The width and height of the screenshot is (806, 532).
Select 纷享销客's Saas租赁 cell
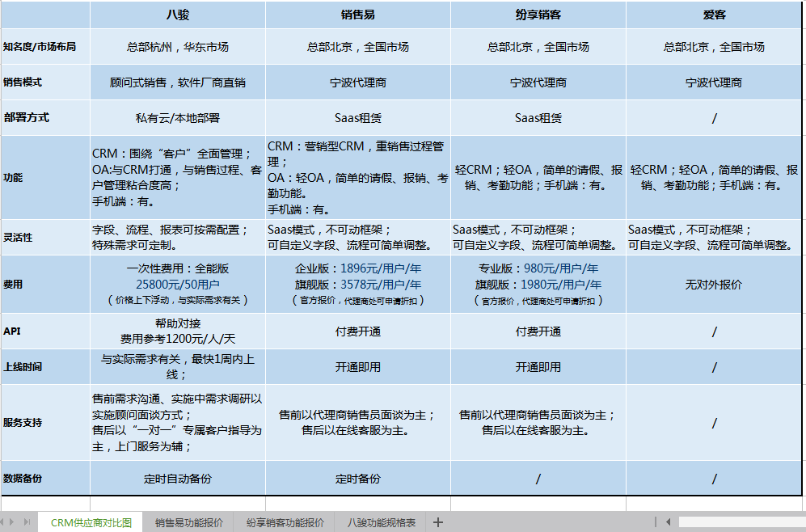pyautogui.click(x=538, y=118)
